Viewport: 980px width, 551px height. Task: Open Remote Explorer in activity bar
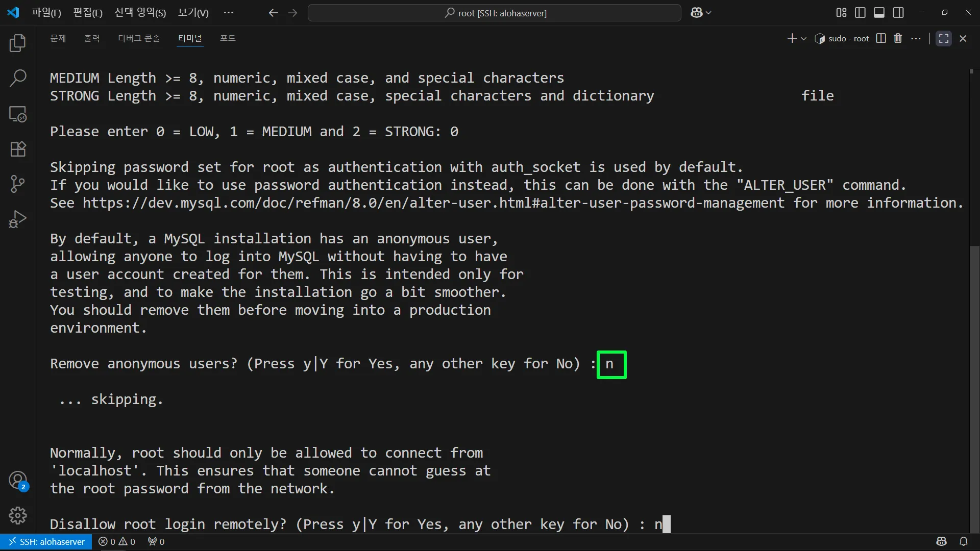click(x=18, y=114)
